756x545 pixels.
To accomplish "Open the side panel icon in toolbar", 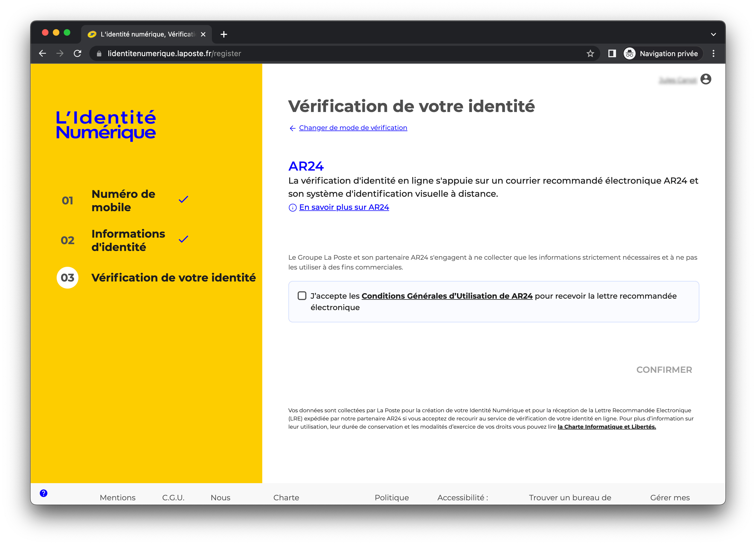I will click(x=612, y=53).
